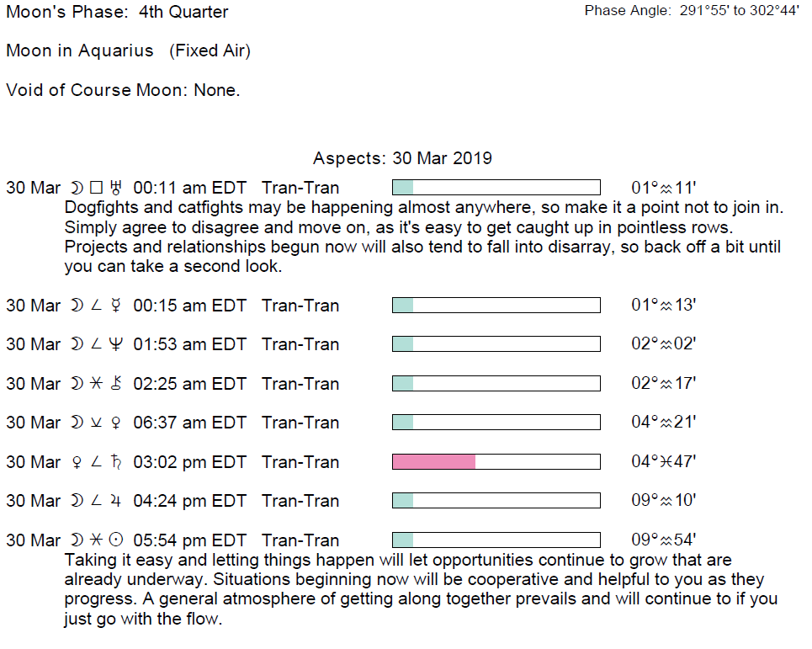Click the strength bar for the 05:54 pm aspect
The height and width of the screenshot is (649, 812).
(x=496, y=540)
